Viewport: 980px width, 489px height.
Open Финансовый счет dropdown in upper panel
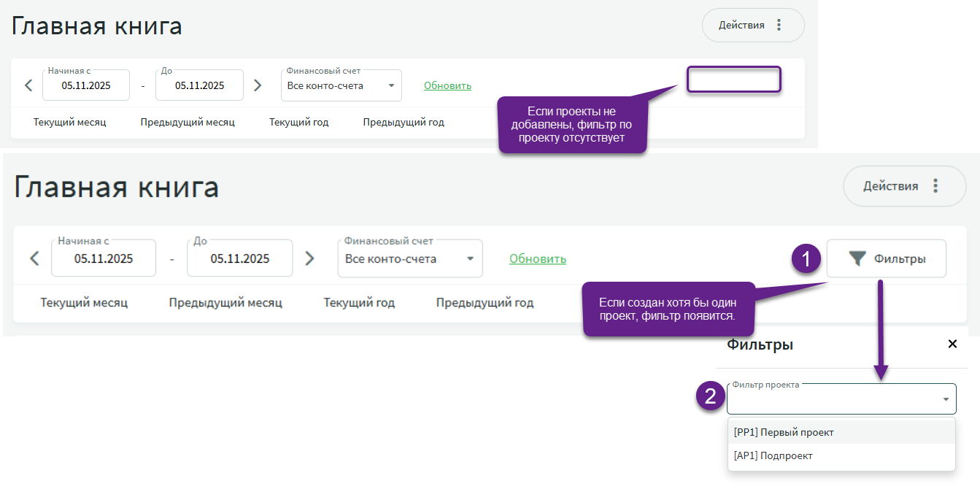pyautogui.click(x=392, y=86)
